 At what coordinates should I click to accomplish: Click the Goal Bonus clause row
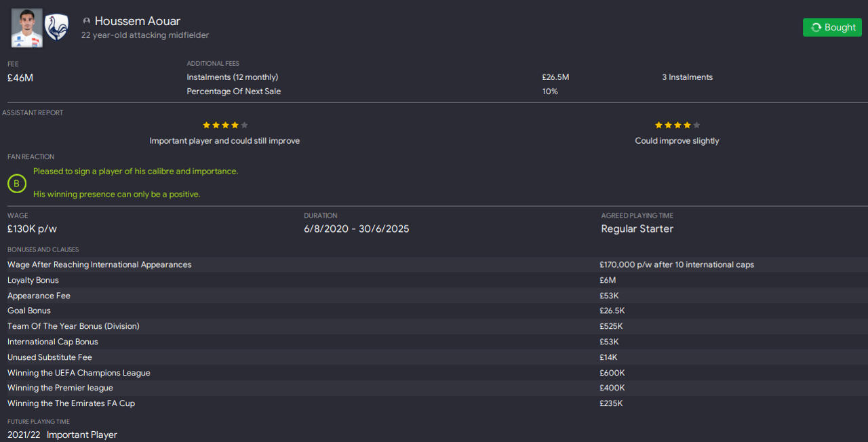pos(29,310)
